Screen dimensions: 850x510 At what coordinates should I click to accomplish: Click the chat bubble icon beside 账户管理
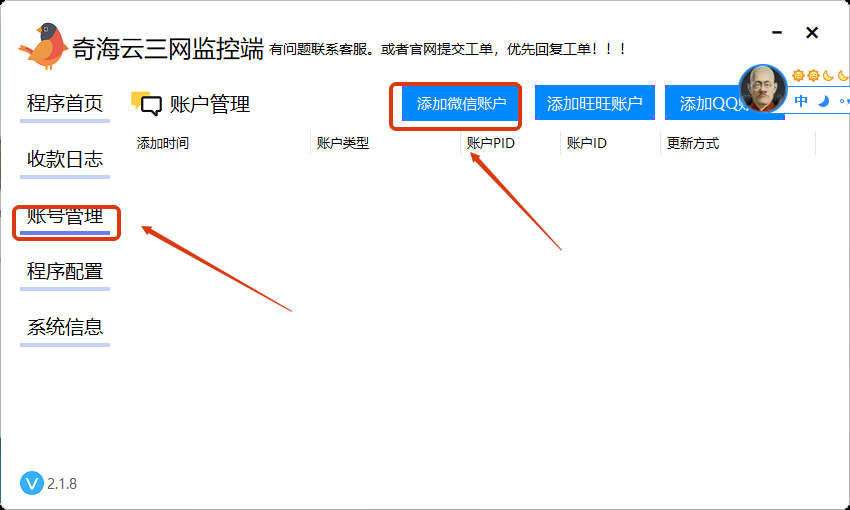[146, 104]
